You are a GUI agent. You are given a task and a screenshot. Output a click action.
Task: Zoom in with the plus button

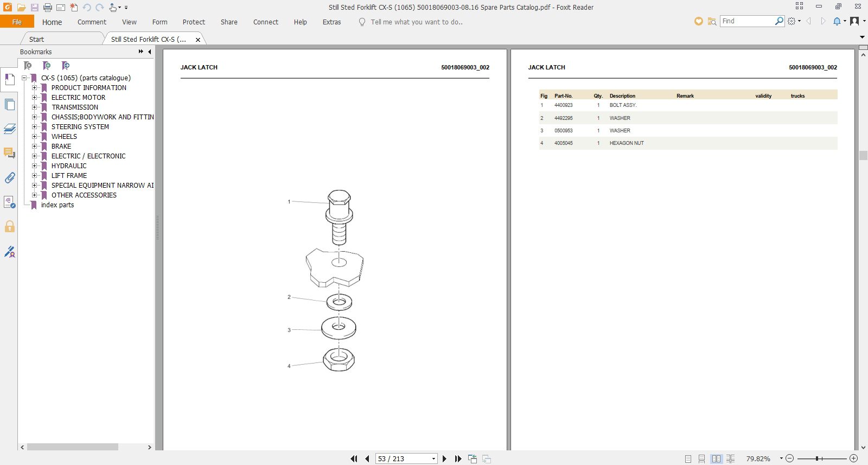[x=853, y=458]
